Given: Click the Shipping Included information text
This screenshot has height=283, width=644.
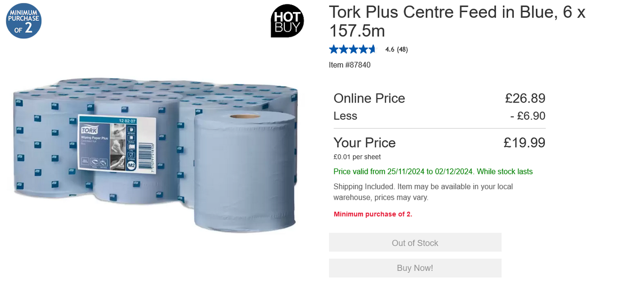Looking at the screenshot, I should 423,192.
